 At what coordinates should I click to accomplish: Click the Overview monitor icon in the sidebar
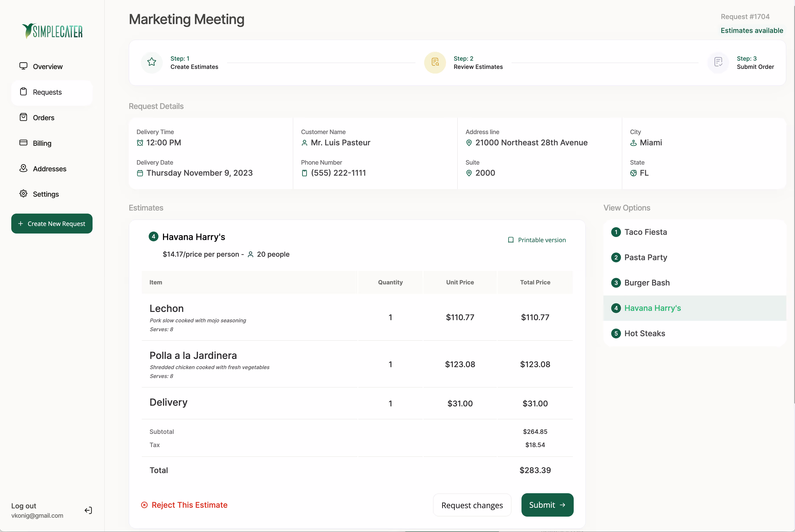(x=23, y=66)
